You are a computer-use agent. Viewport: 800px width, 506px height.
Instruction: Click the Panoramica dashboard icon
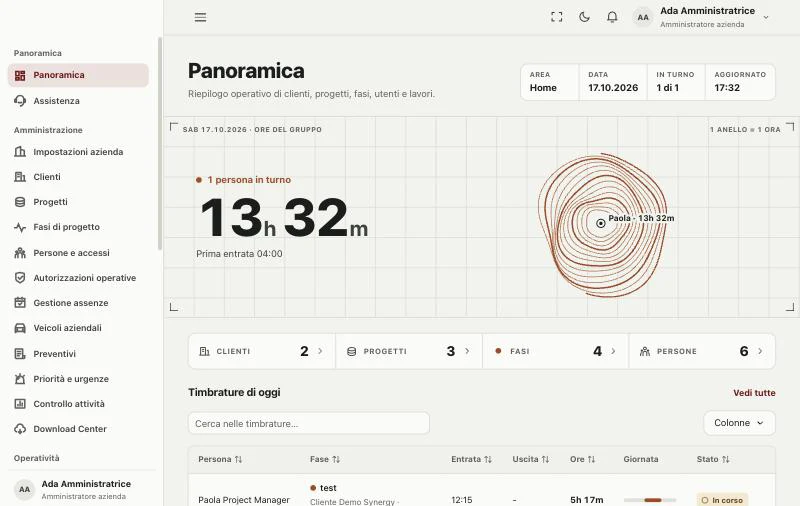point(20,75)
